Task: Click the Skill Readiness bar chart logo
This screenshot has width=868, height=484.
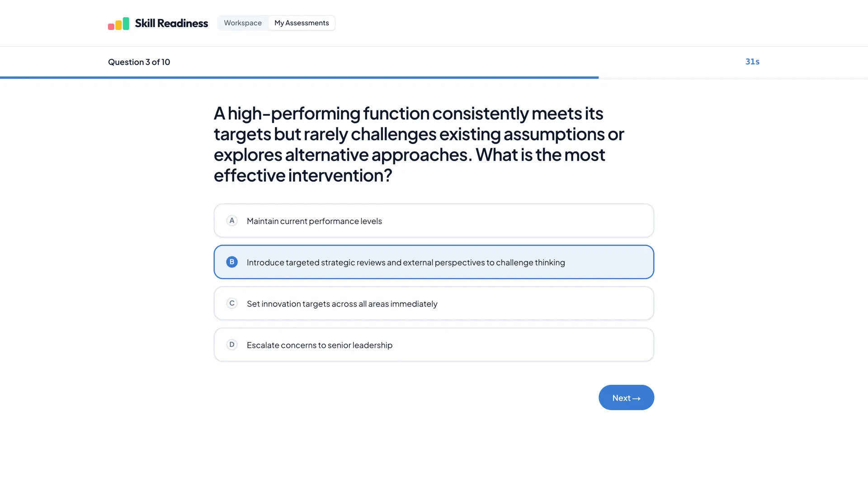Action: pos(118,23)
